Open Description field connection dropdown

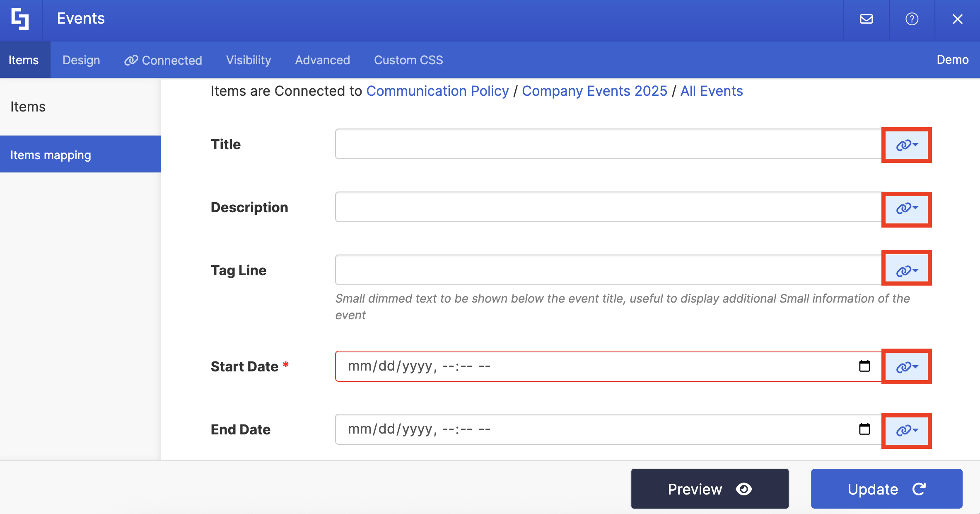click(906, 208)
